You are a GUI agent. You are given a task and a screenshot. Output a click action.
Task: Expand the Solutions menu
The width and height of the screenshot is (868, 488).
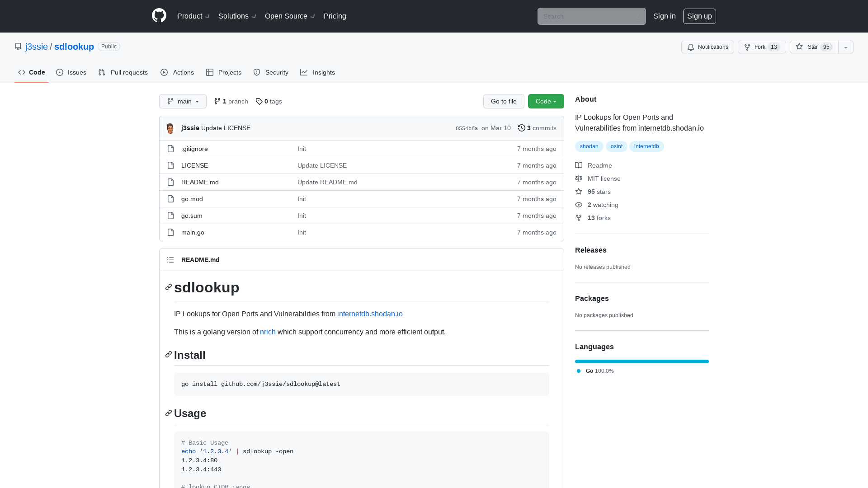(x=237, y=16)
